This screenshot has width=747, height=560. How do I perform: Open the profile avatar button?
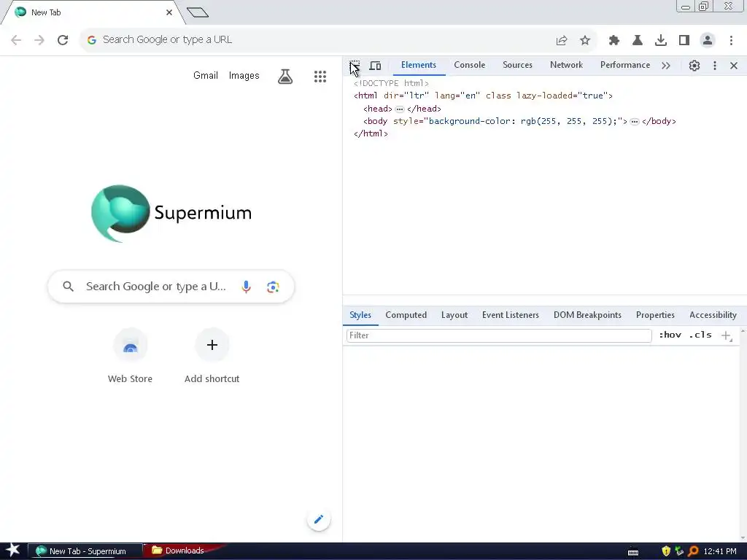[x=708, y=41]
